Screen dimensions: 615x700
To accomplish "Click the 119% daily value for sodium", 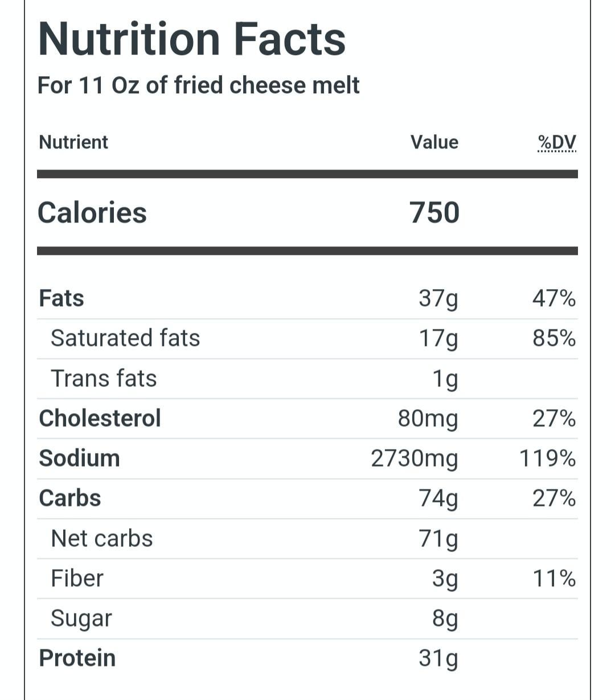I will (547, 458).
